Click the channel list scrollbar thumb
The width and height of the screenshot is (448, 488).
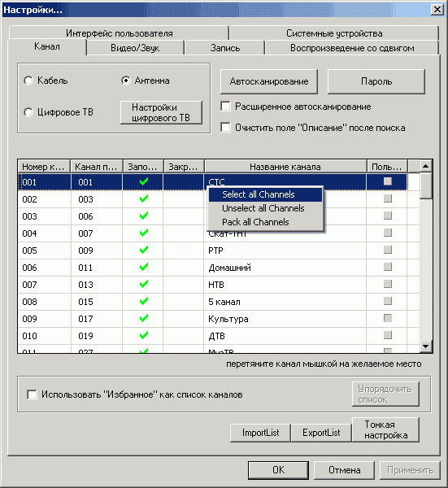pos(425,185)
